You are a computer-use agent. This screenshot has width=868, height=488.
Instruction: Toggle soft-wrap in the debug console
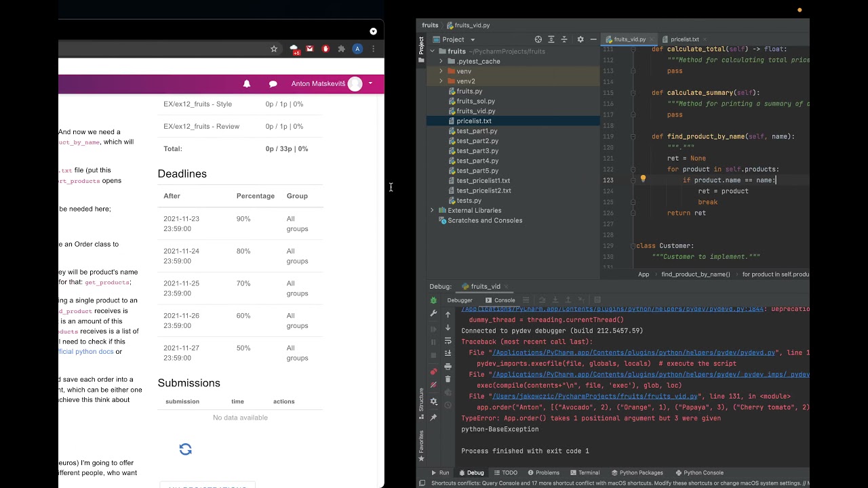click(448, 340)
